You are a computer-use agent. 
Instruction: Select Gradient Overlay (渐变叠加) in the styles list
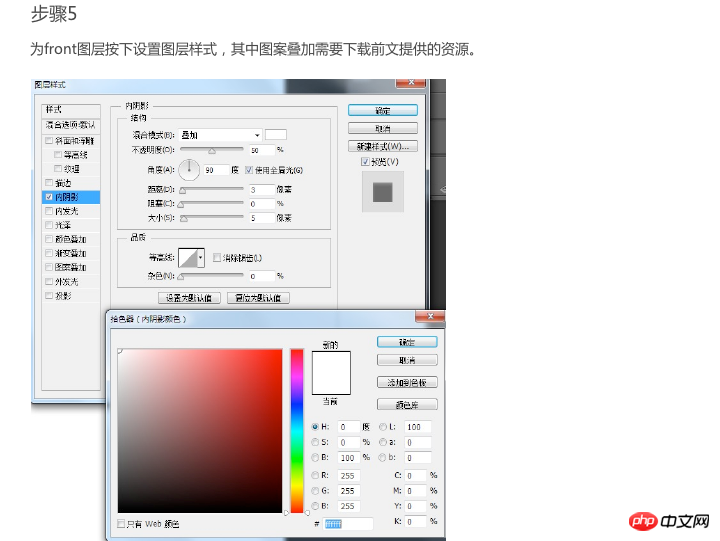(x=71, y=253)
